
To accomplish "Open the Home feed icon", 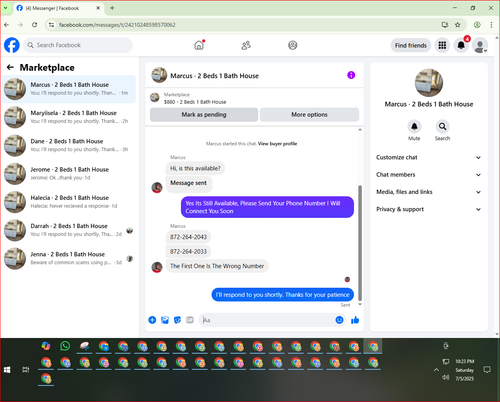I will coord(199,45).
